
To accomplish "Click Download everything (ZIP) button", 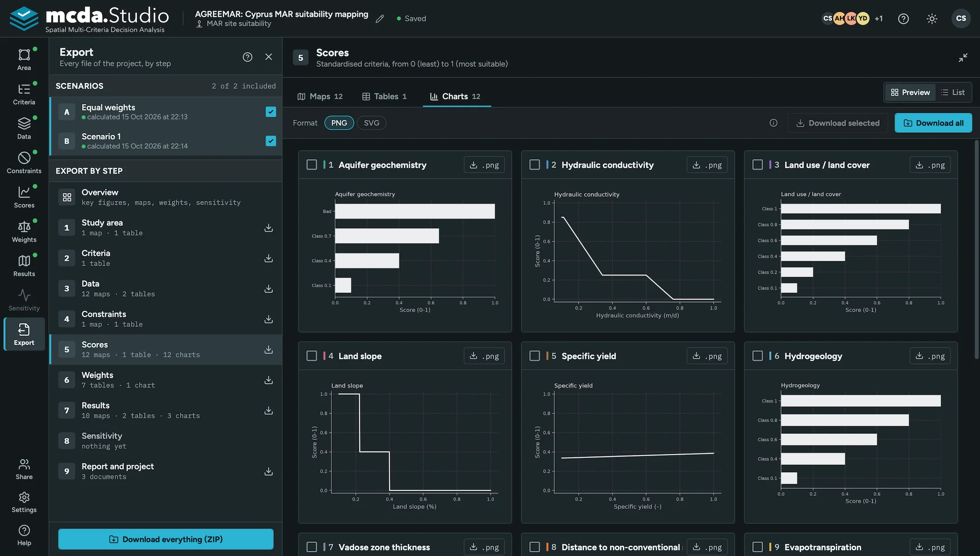I will click(166, 539).
